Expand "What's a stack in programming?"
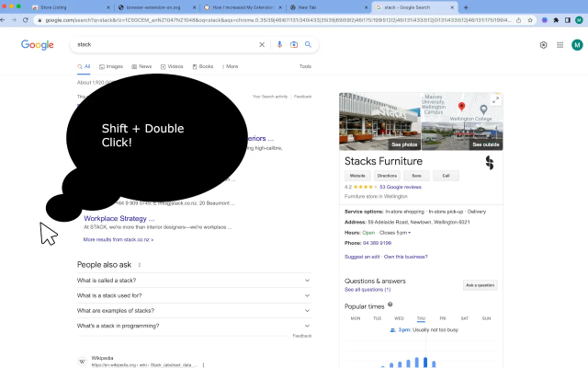Viewport: 588px width, 368px height. (x=194, y=326)
